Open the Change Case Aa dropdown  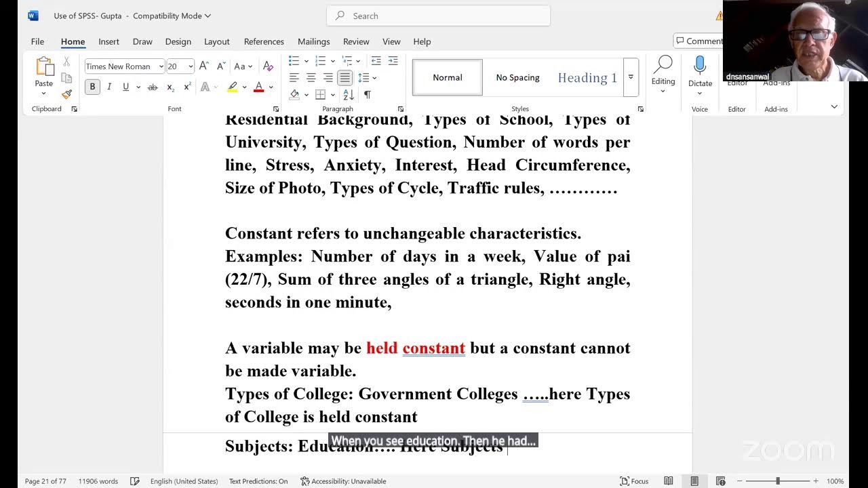[x=243, y=66]
